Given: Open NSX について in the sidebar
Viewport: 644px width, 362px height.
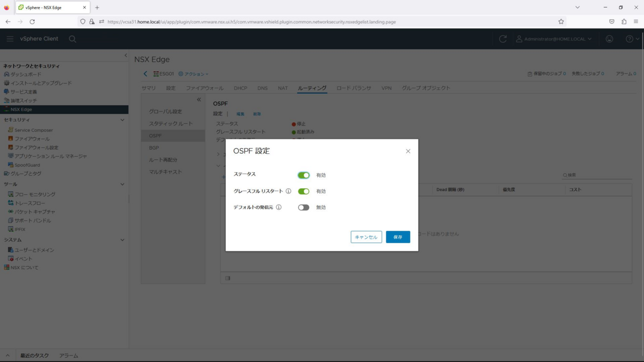Looking at the screenshot, I should tap(24, 268).
